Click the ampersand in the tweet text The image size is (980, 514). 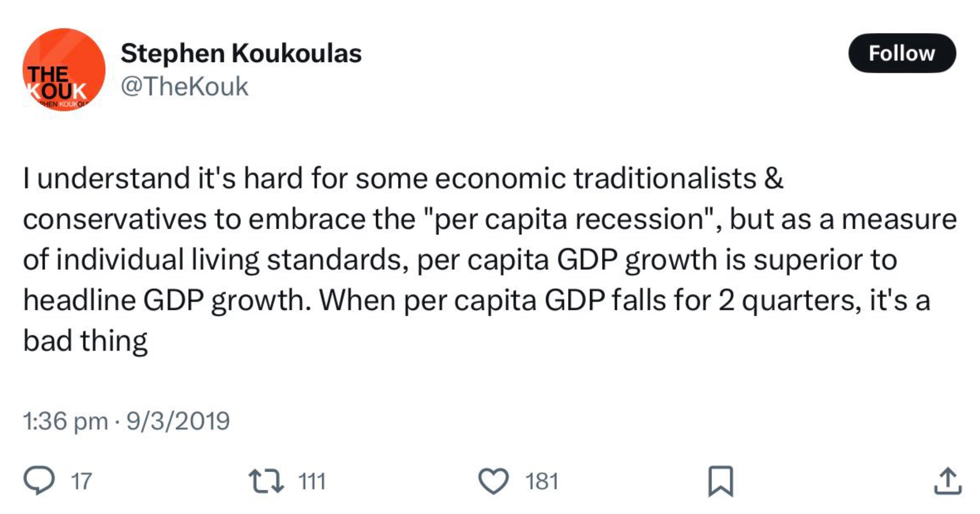pyautogui.click(x=774, y=178)
